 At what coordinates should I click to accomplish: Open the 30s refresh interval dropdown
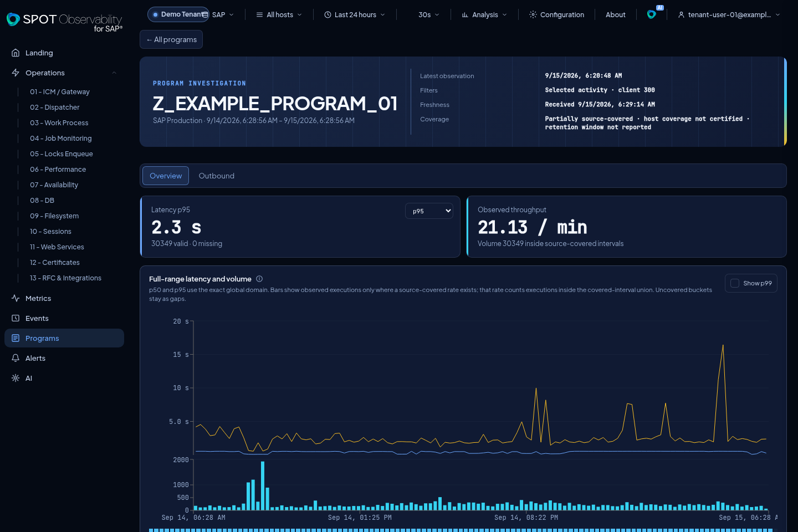click(x=428, y=14)
